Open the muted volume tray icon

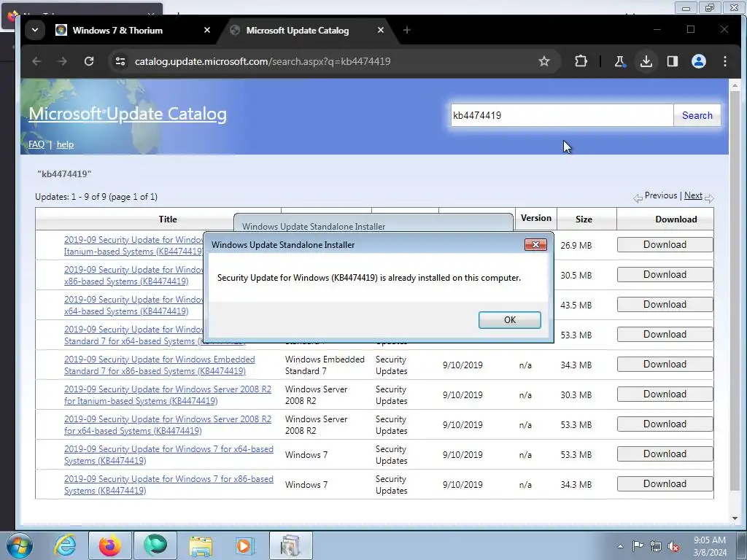pyautogui.click(x=673, y=546)
